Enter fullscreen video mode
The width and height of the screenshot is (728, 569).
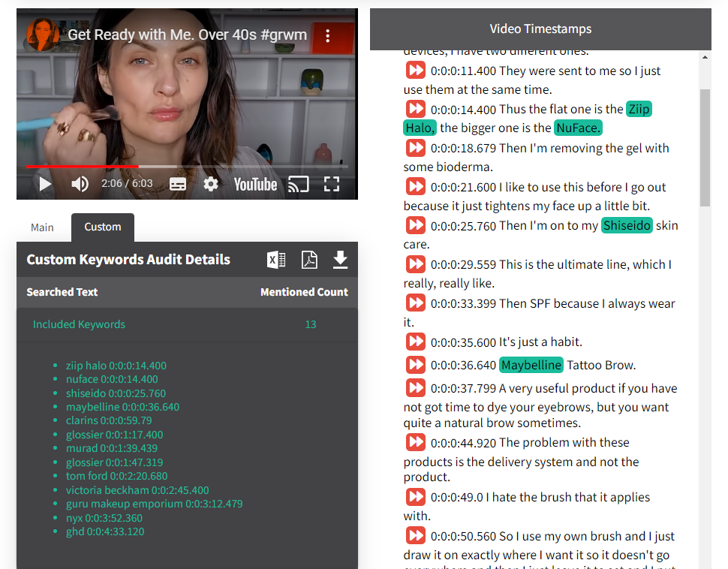coord(332,184)
